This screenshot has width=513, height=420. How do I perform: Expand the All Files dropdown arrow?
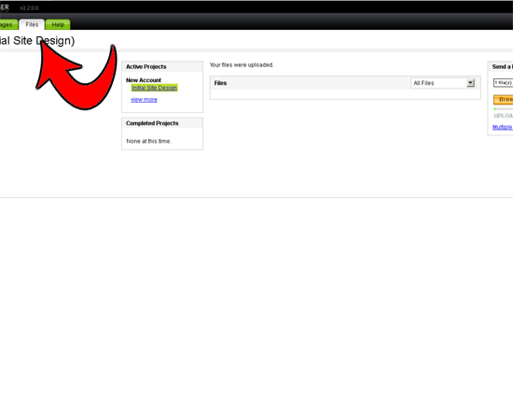(471, 83)
